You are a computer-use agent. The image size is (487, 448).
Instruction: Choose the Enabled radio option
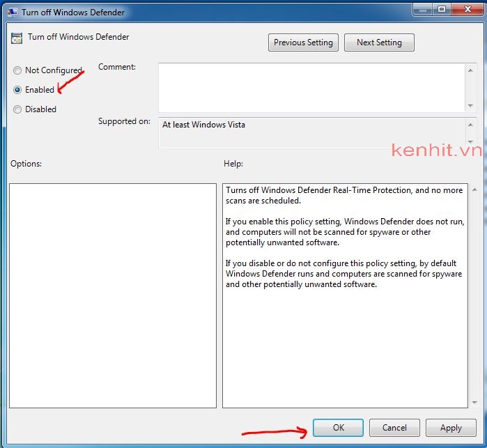(x=17, y=90)
